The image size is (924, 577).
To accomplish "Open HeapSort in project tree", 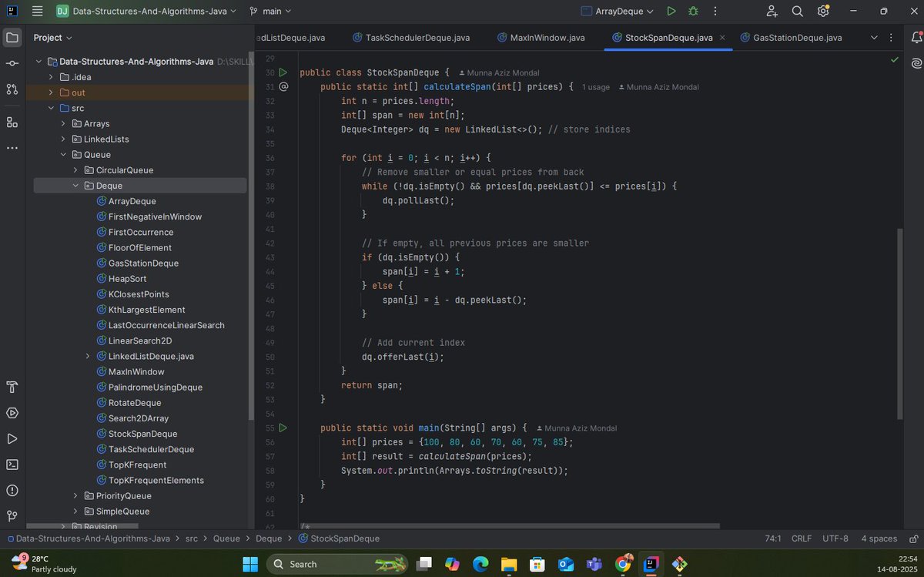I will (127, 278).
